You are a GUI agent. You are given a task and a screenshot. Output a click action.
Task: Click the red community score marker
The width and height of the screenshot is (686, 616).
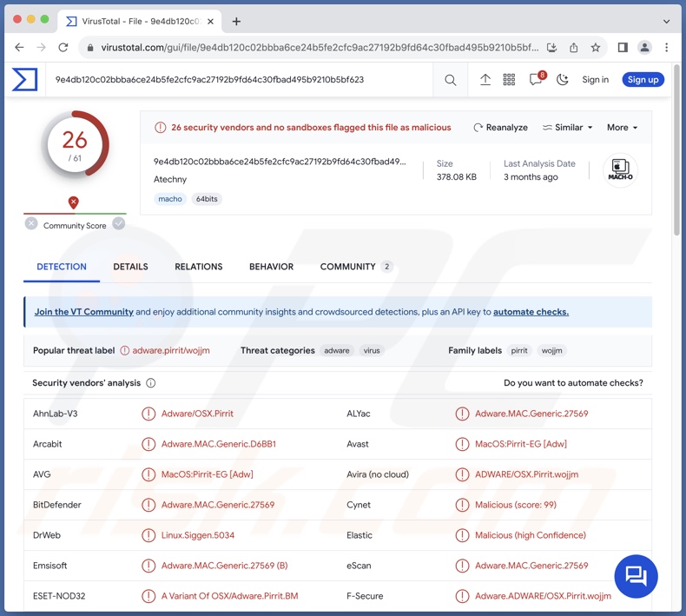(74, 202)
